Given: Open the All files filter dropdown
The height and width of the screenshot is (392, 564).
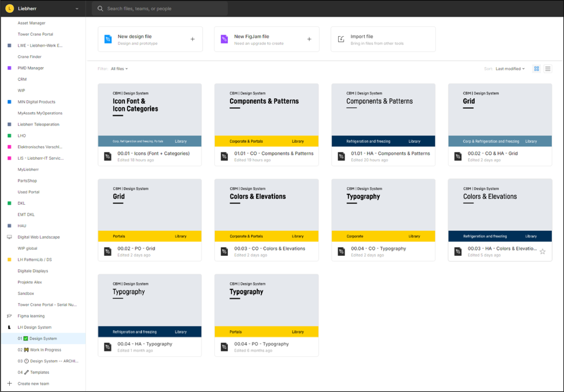Looking at the screenshot, I should pyautogui.click(x=119, y=69).
